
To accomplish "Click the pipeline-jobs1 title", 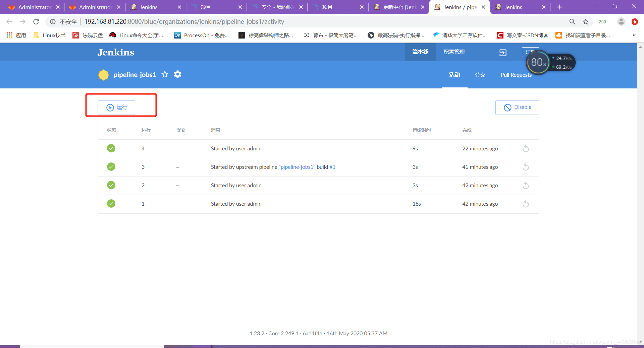I will [135, 75].
